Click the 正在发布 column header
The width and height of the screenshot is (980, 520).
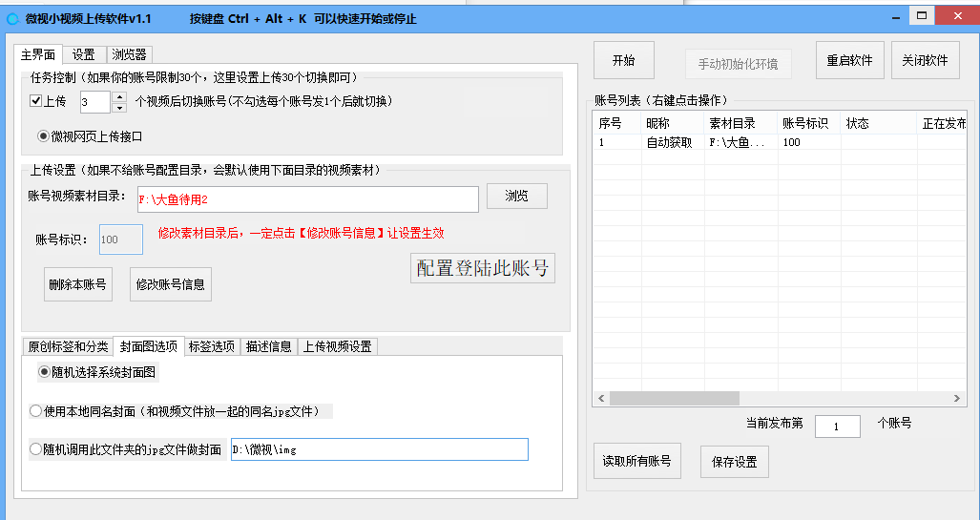tap(942, 123)
